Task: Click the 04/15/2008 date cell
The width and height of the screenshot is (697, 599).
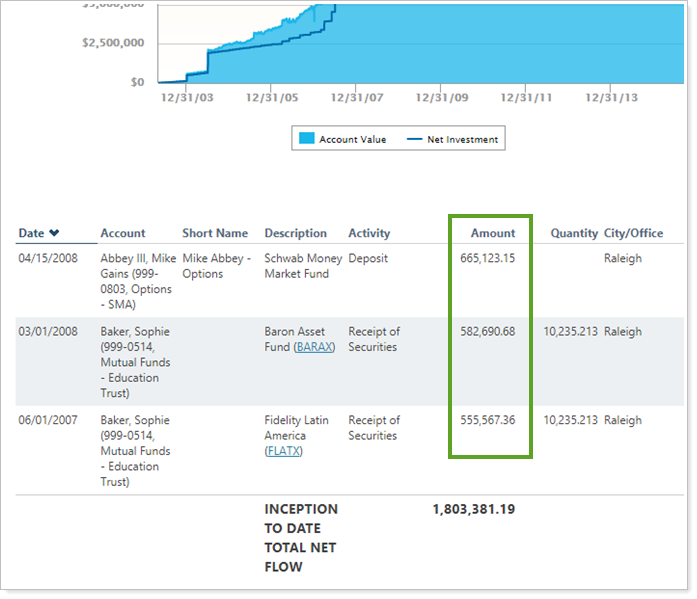Action: click(x=46, y=259)
